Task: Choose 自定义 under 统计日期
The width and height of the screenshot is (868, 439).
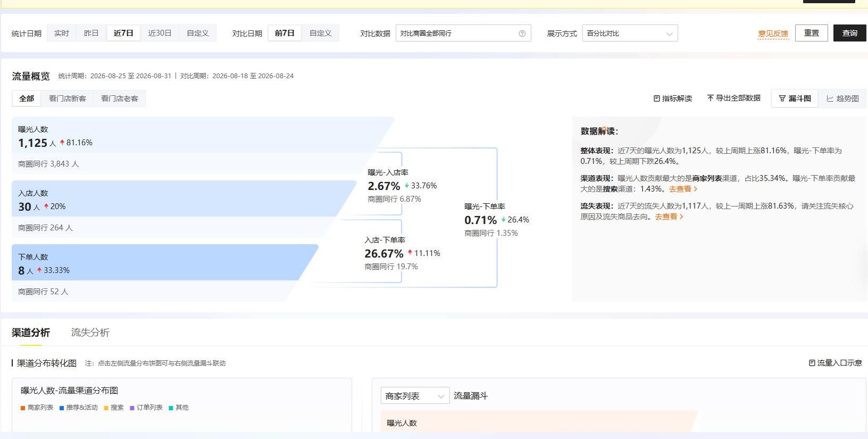Action: coord(198,33)
